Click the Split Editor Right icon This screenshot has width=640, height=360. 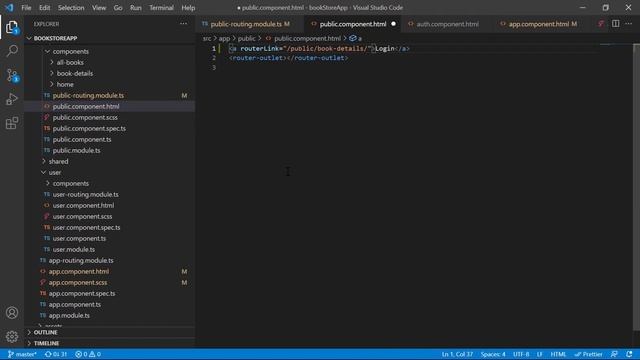click(x=616, y=24)
